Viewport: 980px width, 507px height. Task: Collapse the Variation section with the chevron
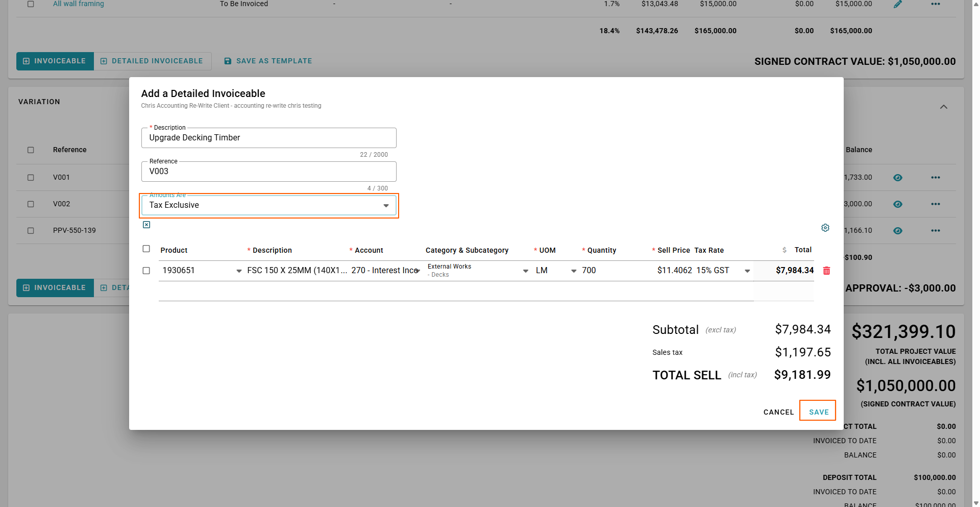pos(944,107)
